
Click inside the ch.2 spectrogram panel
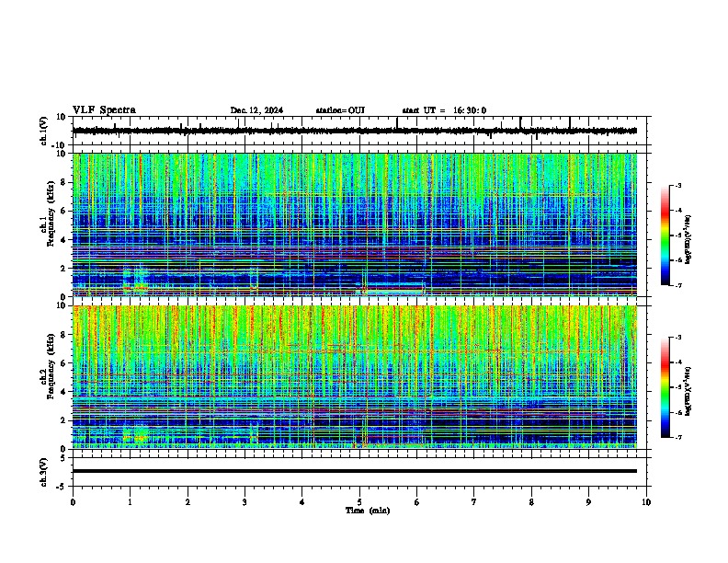tap(355, 377)
